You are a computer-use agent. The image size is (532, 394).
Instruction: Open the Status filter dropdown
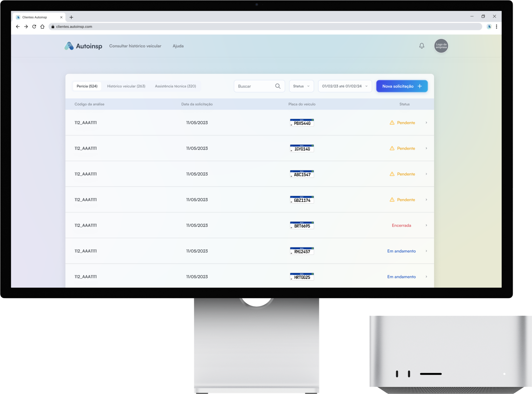[301, 86]
